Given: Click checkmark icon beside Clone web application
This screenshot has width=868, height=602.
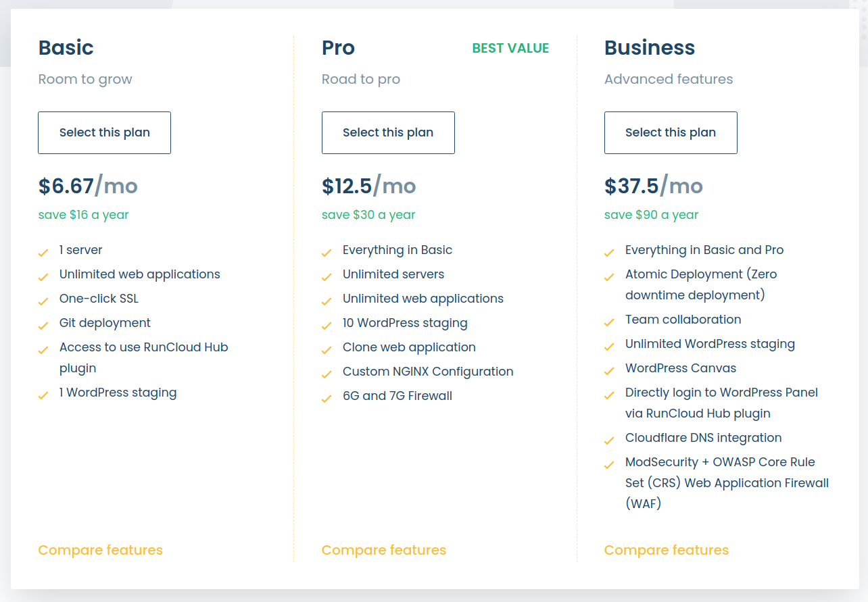Looking at the screenshot, I should 327,350.
